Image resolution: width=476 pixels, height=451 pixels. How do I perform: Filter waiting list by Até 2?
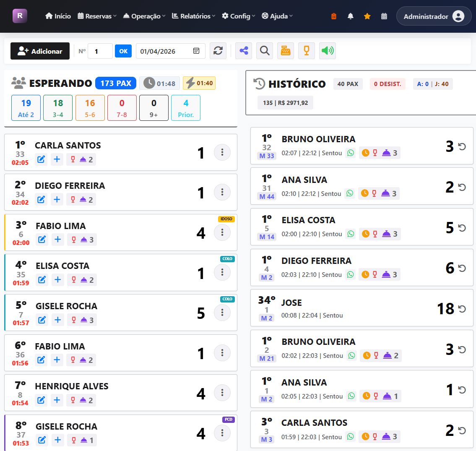(x=26, y=108)
